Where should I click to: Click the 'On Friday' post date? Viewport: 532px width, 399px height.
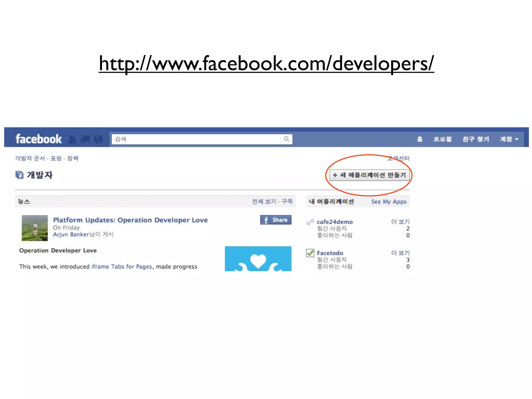tap(66, 228)
